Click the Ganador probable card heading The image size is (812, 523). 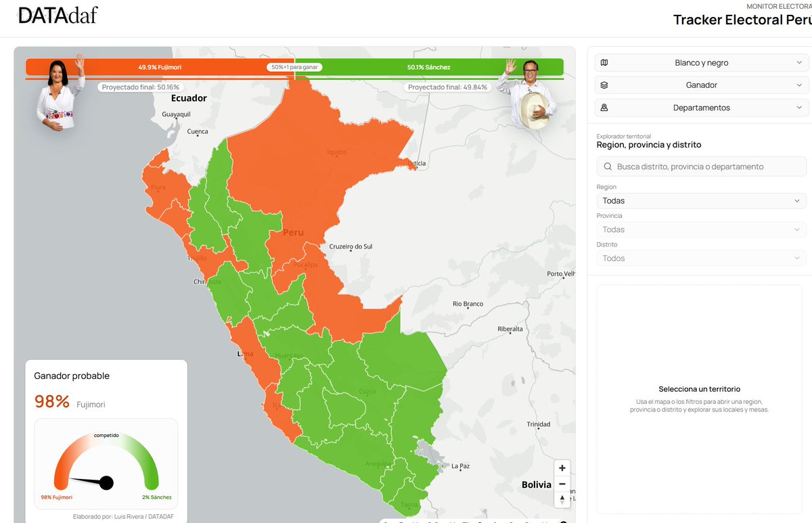[x=72, y=376]
